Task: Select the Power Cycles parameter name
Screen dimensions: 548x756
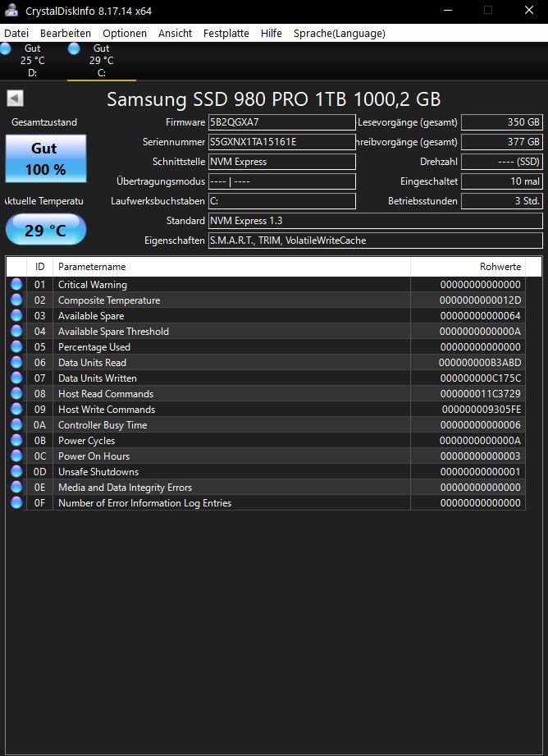Action: [x=86, y=440]
